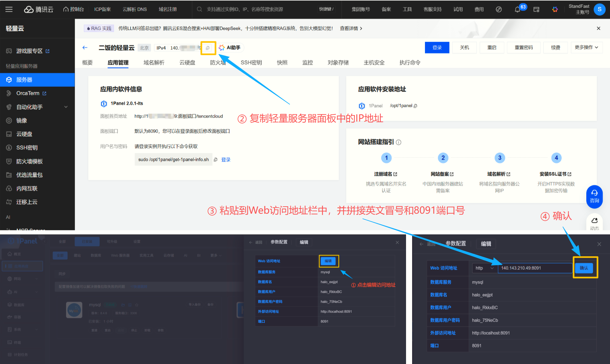This screenshot has width=610, height=364.
Task: Open the http protocol dropdown
Action: tap(484, 268)
